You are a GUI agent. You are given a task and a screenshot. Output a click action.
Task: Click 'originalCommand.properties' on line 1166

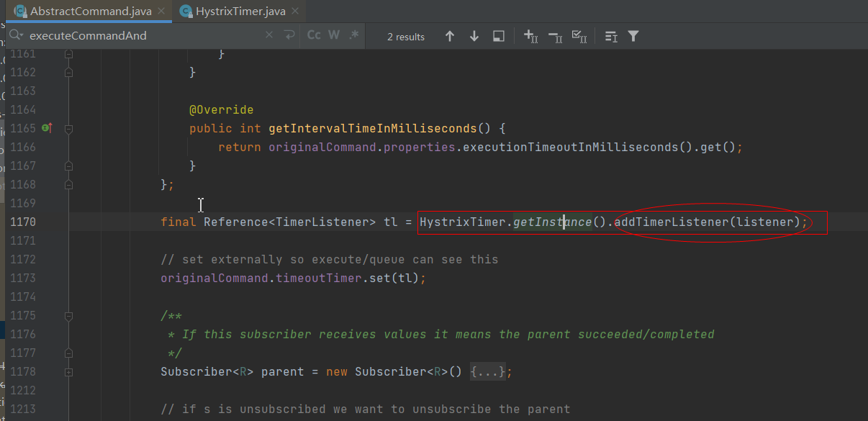point(361,147)
